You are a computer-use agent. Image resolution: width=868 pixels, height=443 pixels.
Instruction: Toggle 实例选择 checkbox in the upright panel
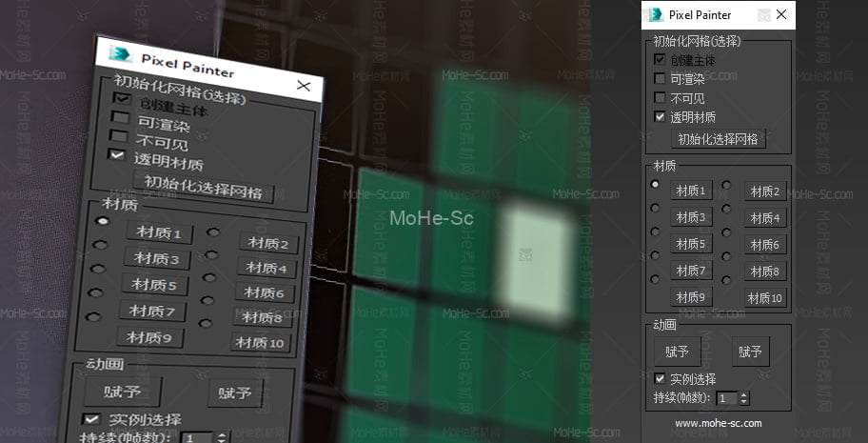660,378
